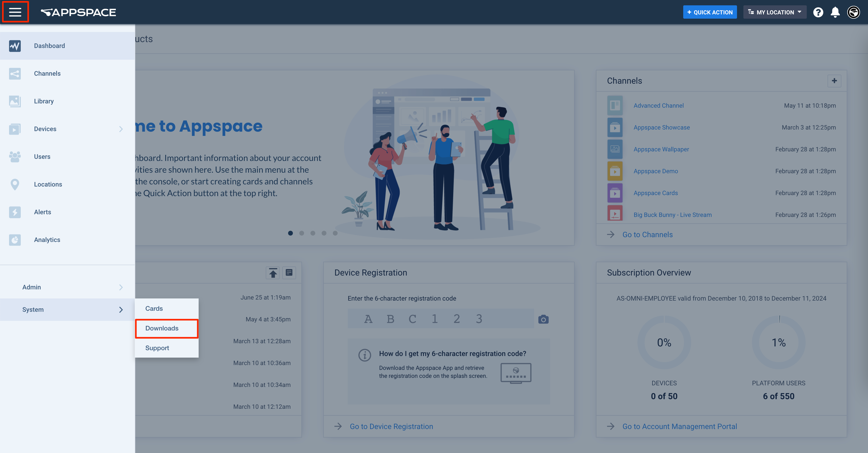Select the fifth carousel dot
Viewport: 868px width, 453px height.
[335, 233]
